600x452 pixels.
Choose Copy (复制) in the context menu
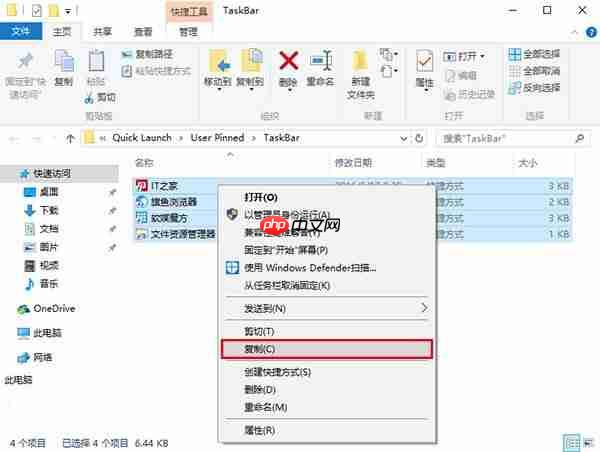[x=327, y=349]
